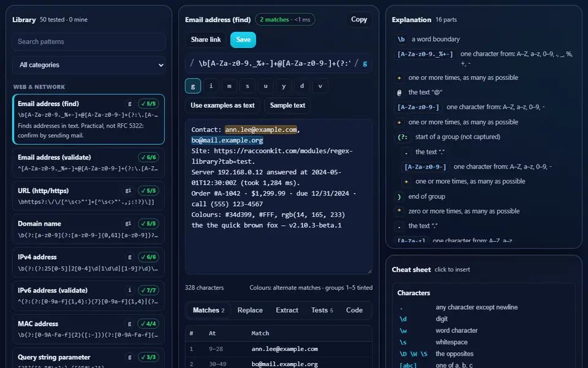Image resolution: width=588 pixels, height=368 pixels.
Task: Toggle the case-insensitive 'i' flag
Action: (211, 86)
